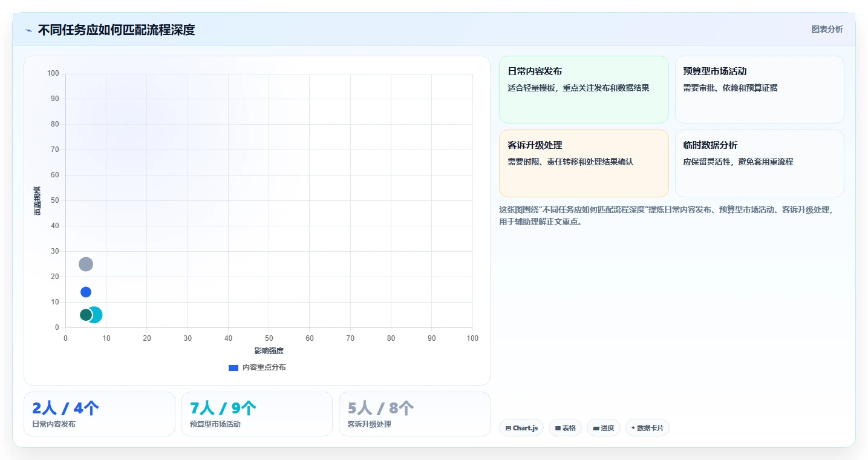Click the dark teal bubble on the chart
This screenshot has height=460, width=868.
coord(86,315)
